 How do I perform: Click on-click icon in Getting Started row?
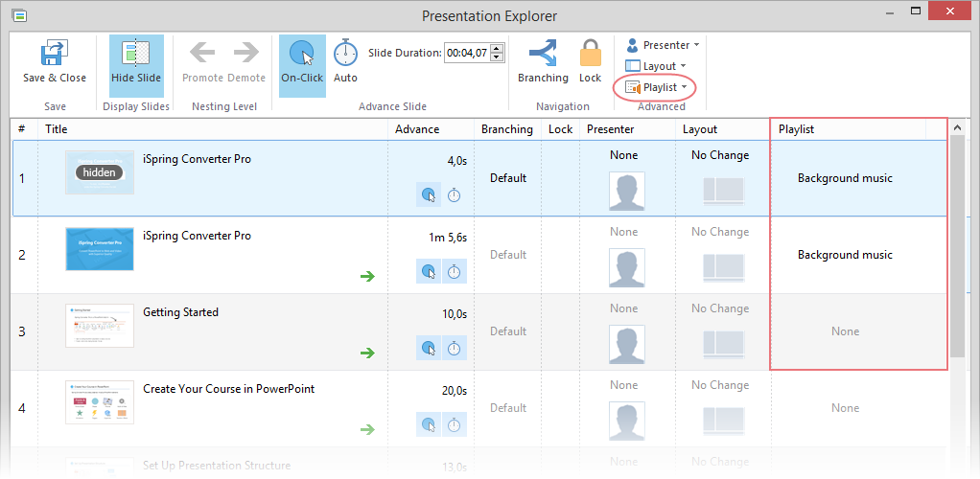coord(429,348)
